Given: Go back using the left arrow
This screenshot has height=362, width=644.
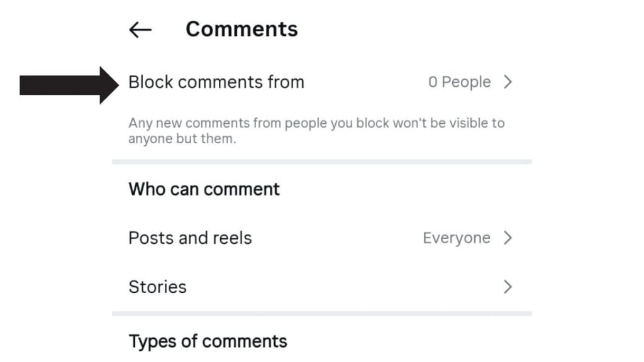Looking at the screenshot, I should 140,30.
